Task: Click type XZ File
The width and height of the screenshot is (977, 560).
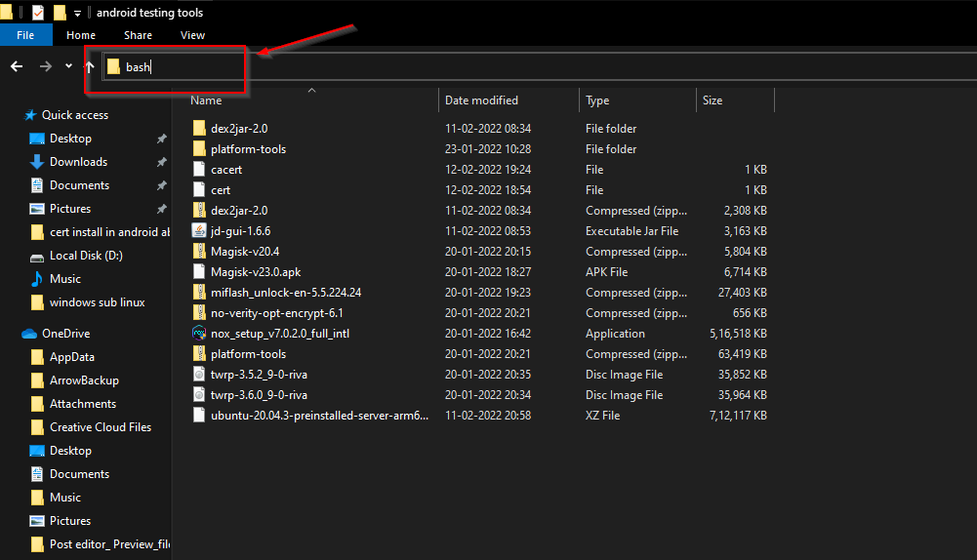Action: click(x=602, y=416)
